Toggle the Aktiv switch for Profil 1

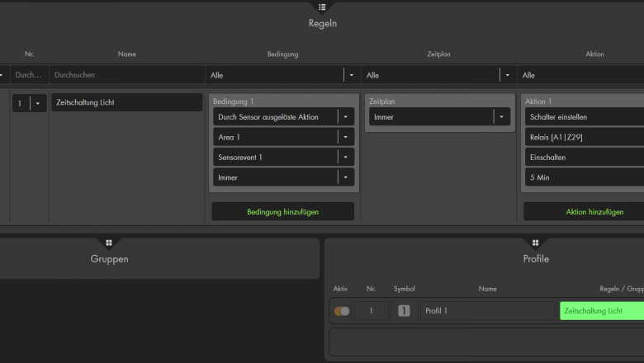pyautogui.click(x=342, y=311)
